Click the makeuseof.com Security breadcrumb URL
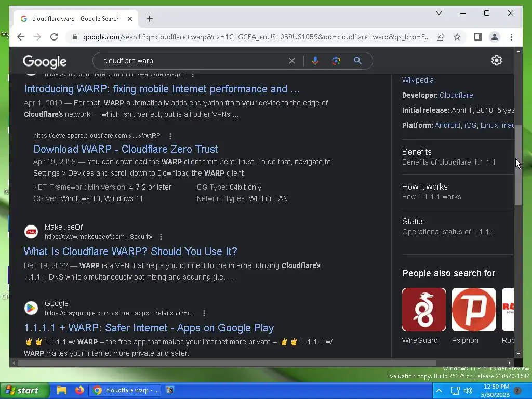This screenshot has width=532, height=399. pyautogui.click(x=98, y=237)
